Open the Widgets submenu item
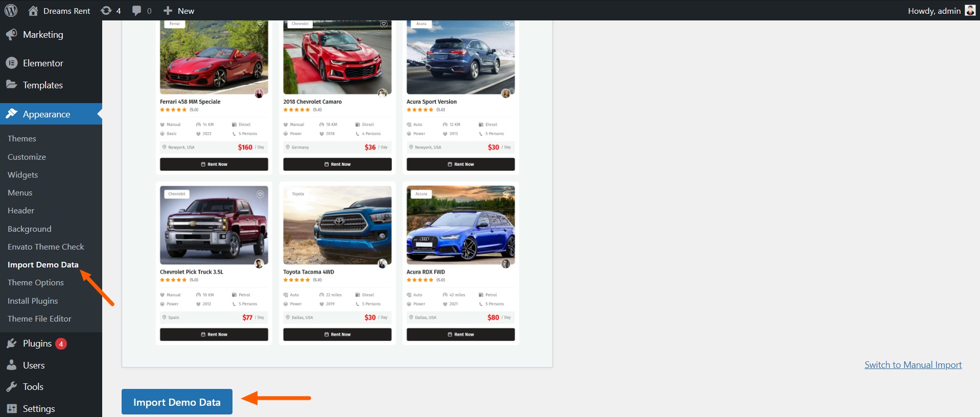Viewport: 980px width, 417px height. click(23, 175)
